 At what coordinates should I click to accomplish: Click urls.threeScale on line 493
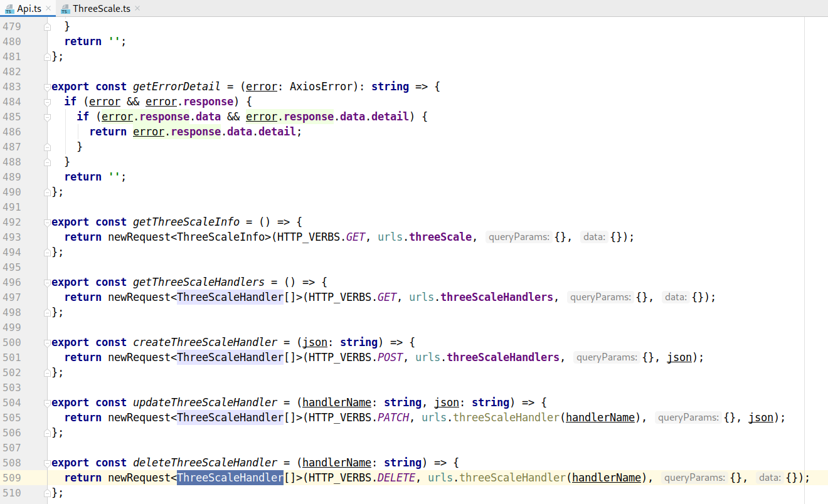tap(425, 237)
